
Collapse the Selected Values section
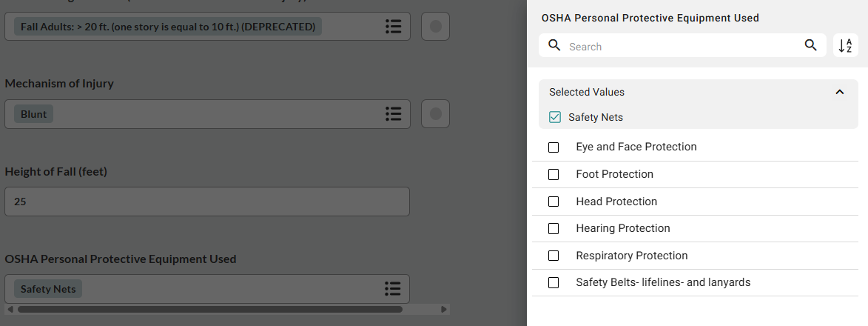839,93
